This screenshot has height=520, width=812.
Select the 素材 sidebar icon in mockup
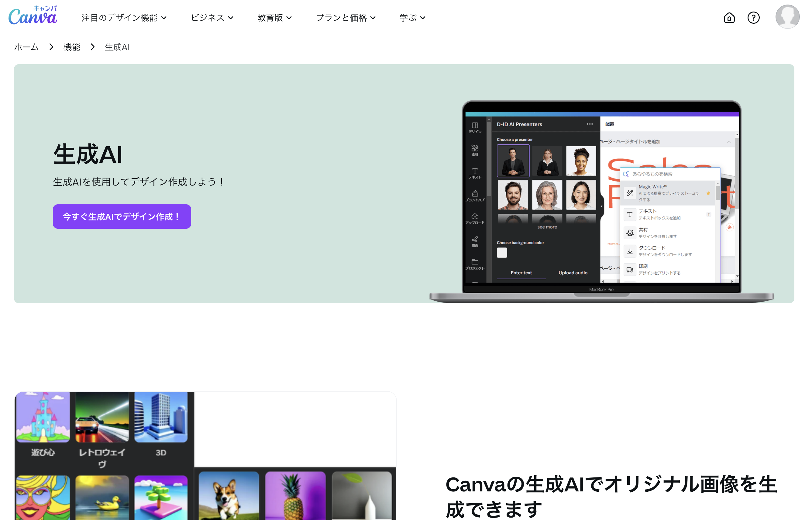(475, 150)
